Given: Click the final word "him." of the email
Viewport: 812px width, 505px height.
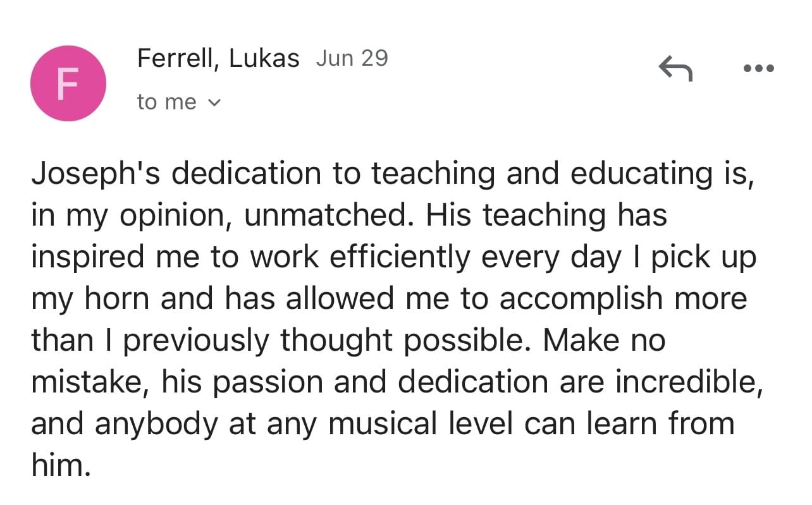Looking at the screenshot, I should click(x=56, y=465).
